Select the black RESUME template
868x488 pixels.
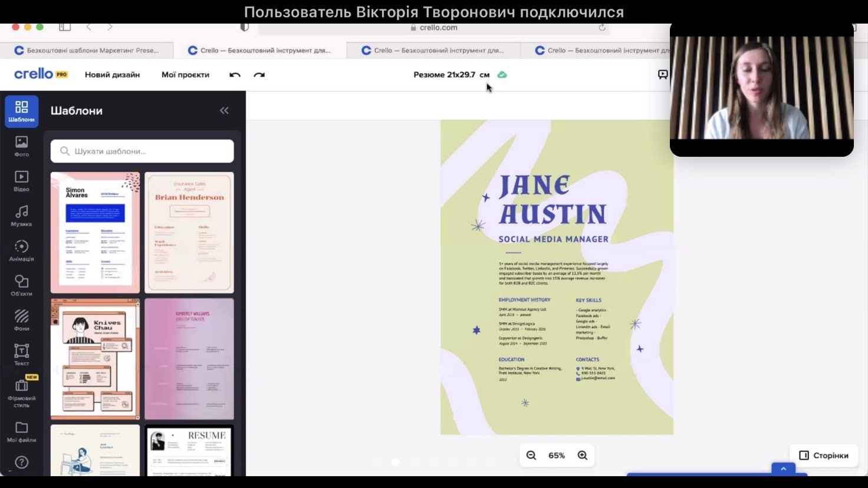pos(189,451)
